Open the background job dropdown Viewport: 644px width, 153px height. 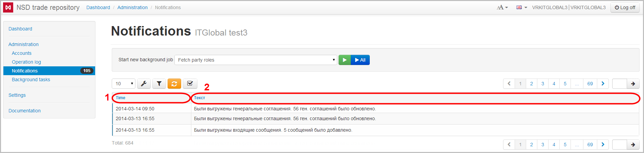(x=256, y=60)
